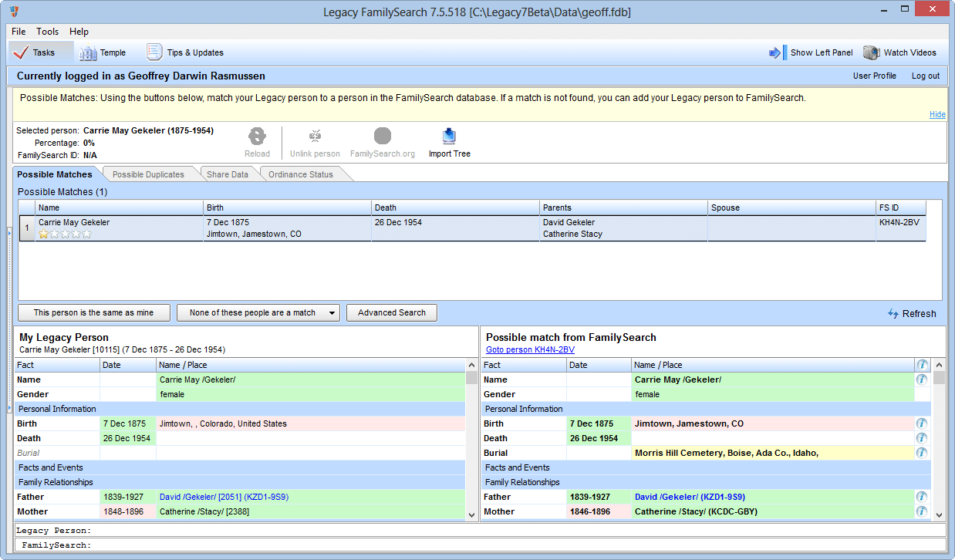Click the left panel splitter handle

pyautogui.click(x=9, y=319)
